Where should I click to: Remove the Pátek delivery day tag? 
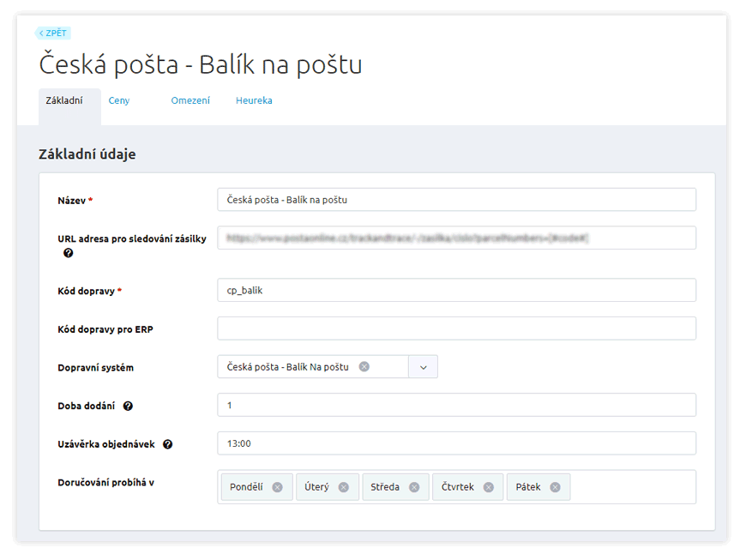click(x=556, y=487)
